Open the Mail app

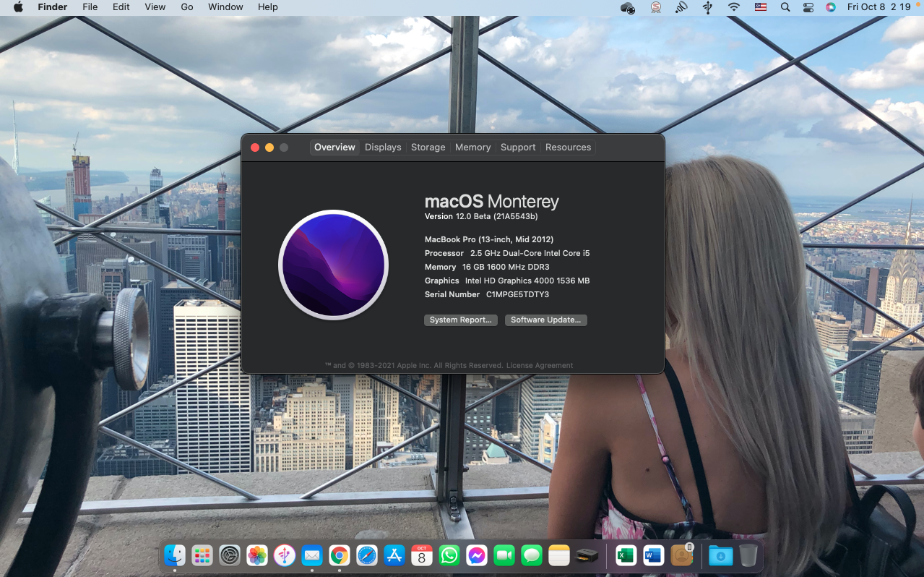click(312, 555)
